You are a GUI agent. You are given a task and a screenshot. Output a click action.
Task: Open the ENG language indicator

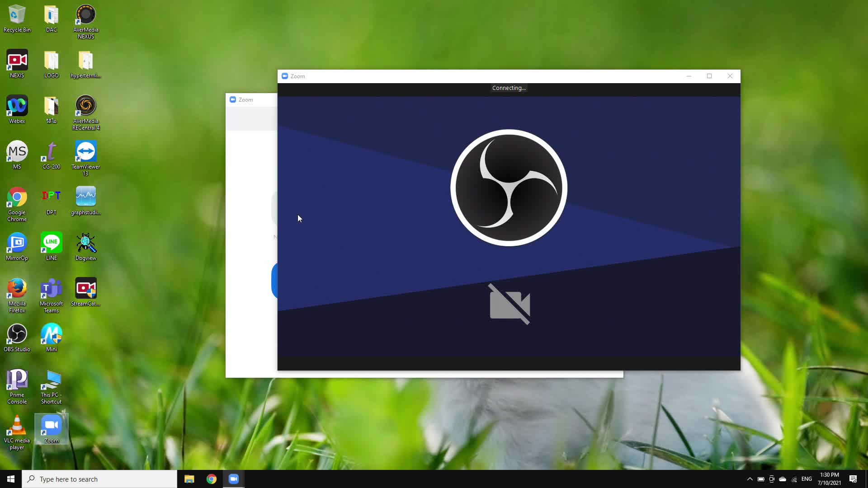(x=807, y=479)
